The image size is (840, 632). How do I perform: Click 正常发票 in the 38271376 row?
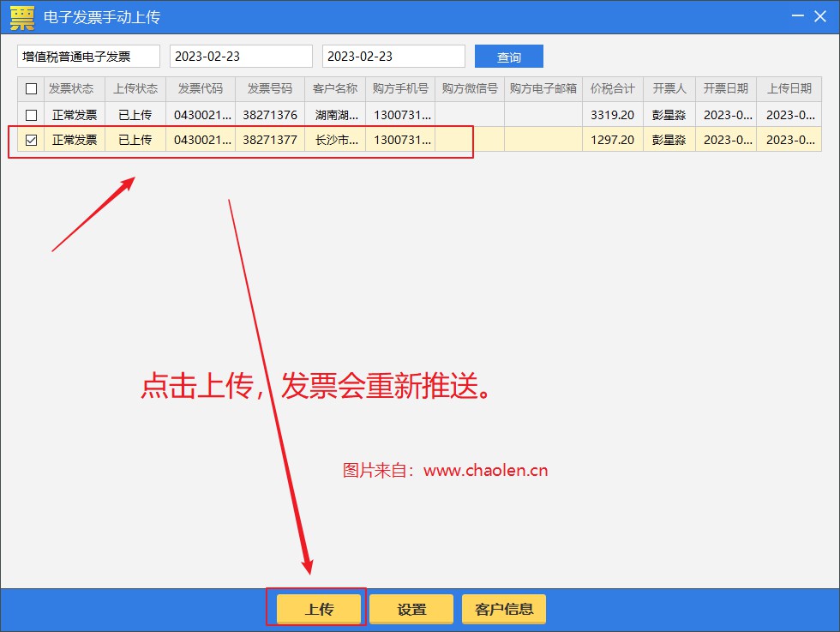point(75,115)
